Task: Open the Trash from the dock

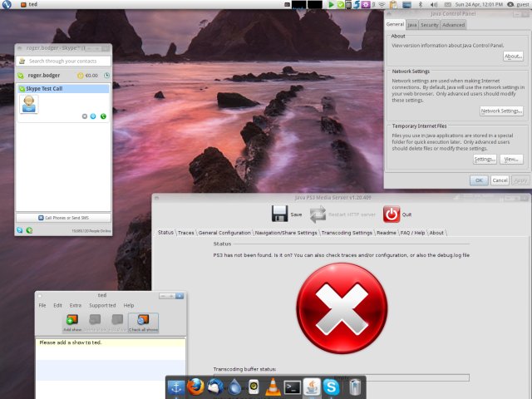Action: tap(355, 387)
